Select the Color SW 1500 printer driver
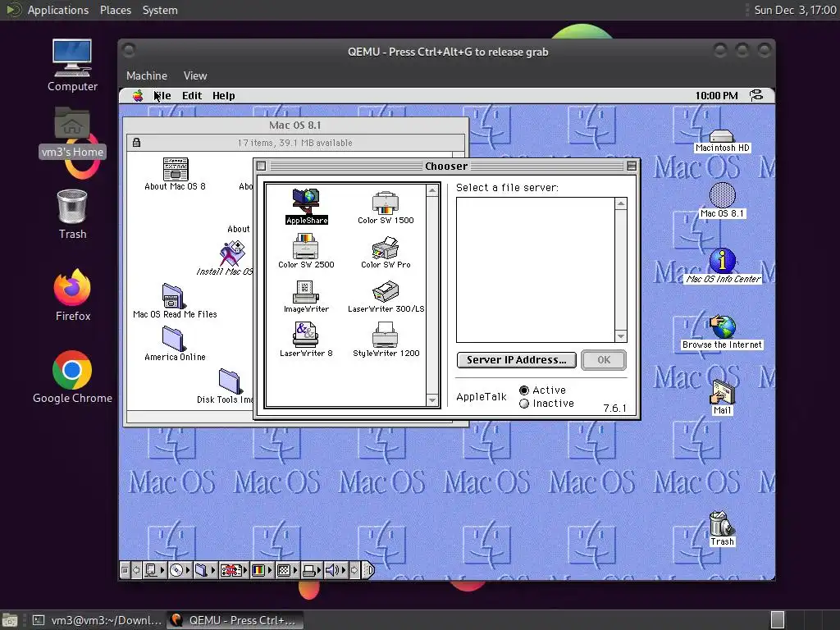This screenshot has height=630, width=840. pos(386,208)
